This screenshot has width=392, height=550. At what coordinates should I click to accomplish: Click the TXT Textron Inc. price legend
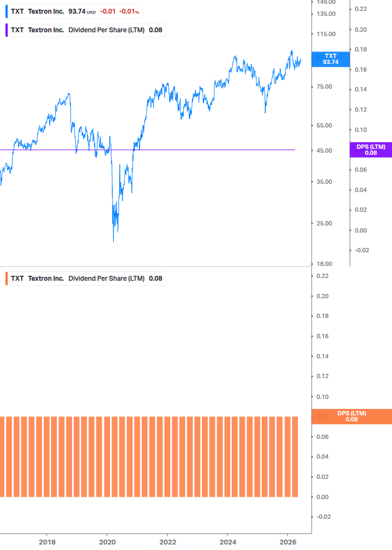(74, 11)
